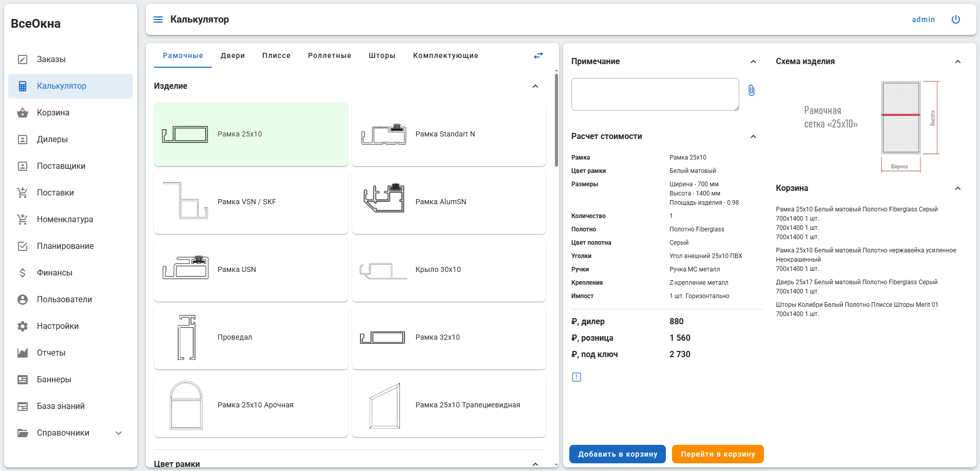Open Баннеры section
The height and width of the screenshot is (471, 980).
70,380
